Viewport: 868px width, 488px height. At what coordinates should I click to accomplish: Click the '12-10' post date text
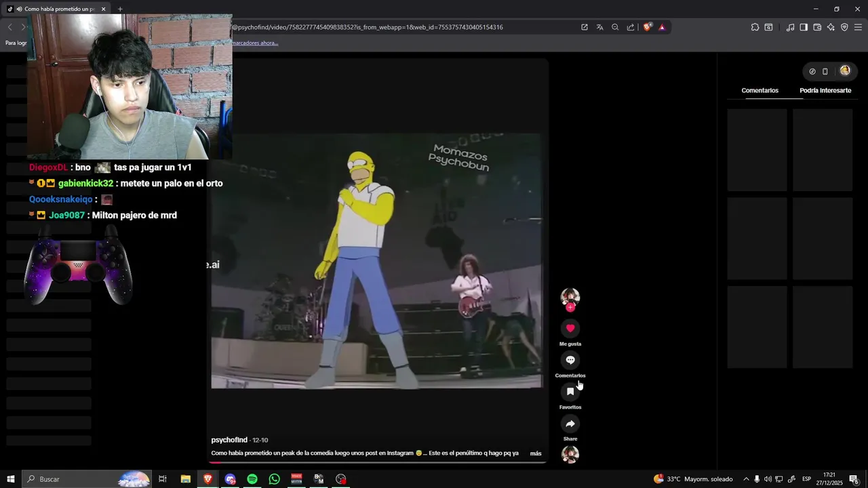[x=260, y=441]
